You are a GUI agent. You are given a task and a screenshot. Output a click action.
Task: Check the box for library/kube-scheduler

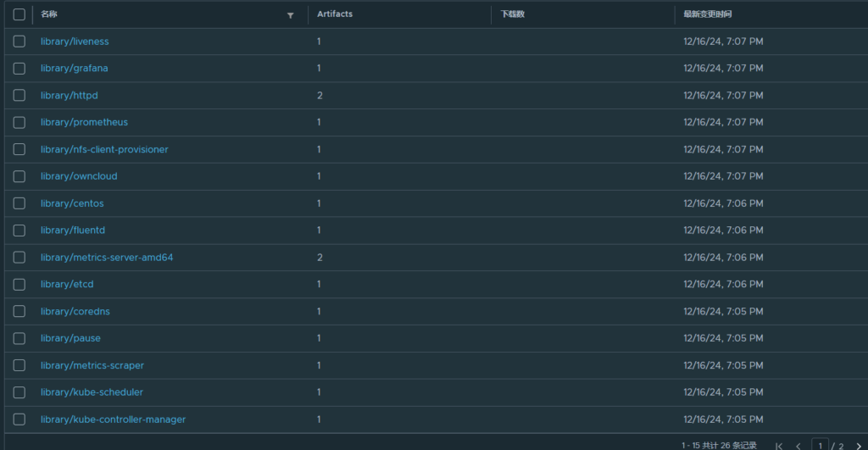pos(19,392)
